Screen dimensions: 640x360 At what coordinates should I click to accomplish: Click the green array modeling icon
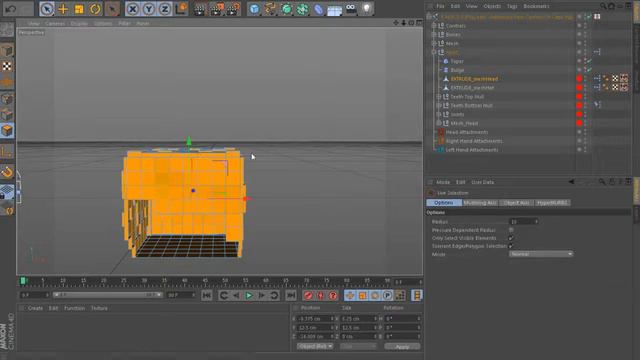[x=302, y=9]
